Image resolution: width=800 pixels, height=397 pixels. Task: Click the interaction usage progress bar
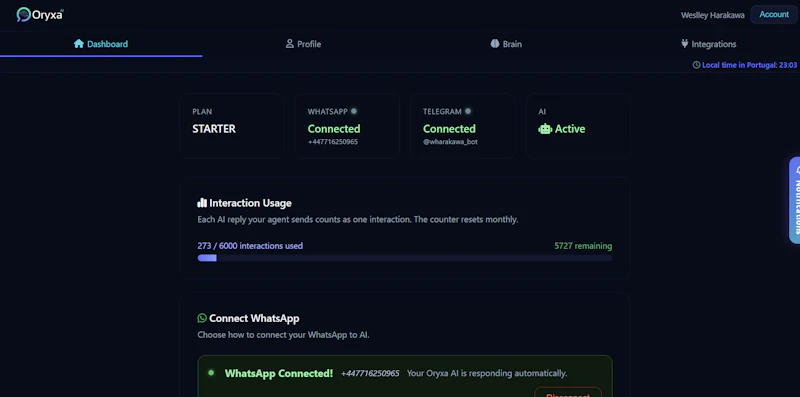[x=405, y=258]
